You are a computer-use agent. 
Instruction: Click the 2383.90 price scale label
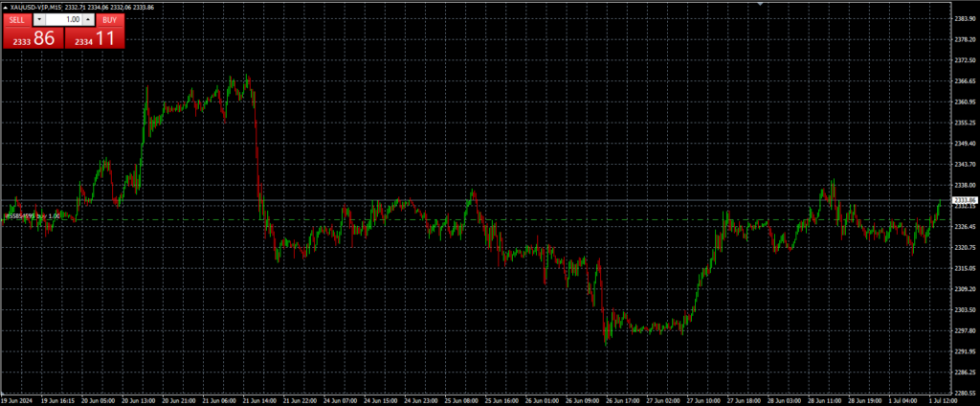(x=965, y=18)
